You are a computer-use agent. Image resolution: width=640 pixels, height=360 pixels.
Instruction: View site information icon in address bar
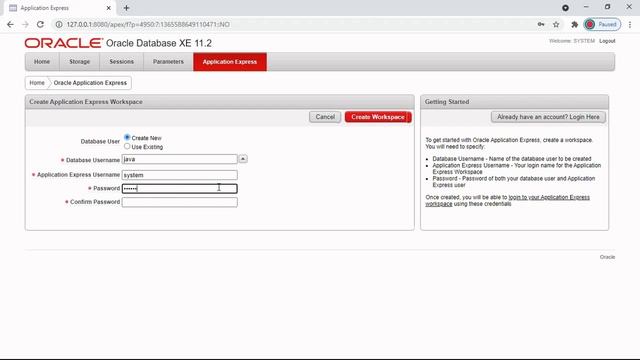[59, 24]
